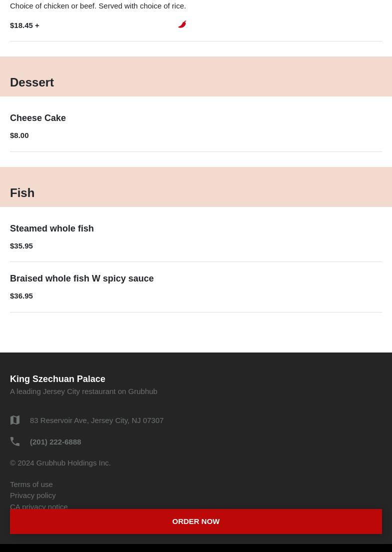
Task: Open the CA privacy notice link
Action: (39, 506)
